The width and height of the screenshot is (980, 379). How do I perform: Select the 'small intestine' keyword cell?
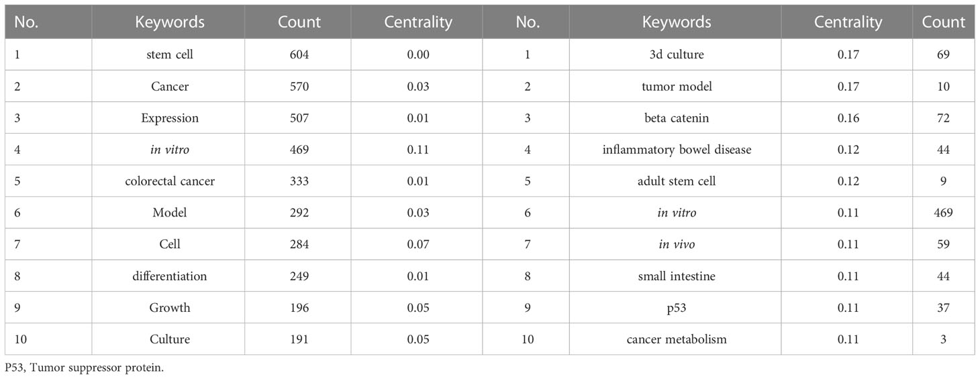tap(677, 276)
